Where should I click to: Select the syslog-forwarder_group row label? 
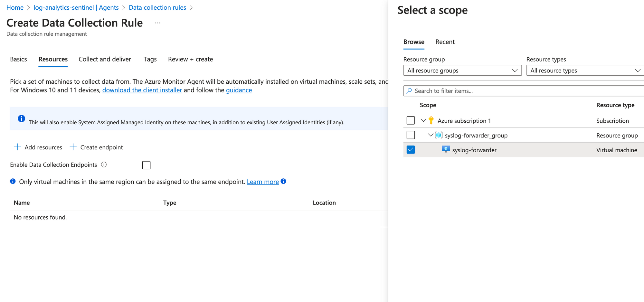(476, 136)
